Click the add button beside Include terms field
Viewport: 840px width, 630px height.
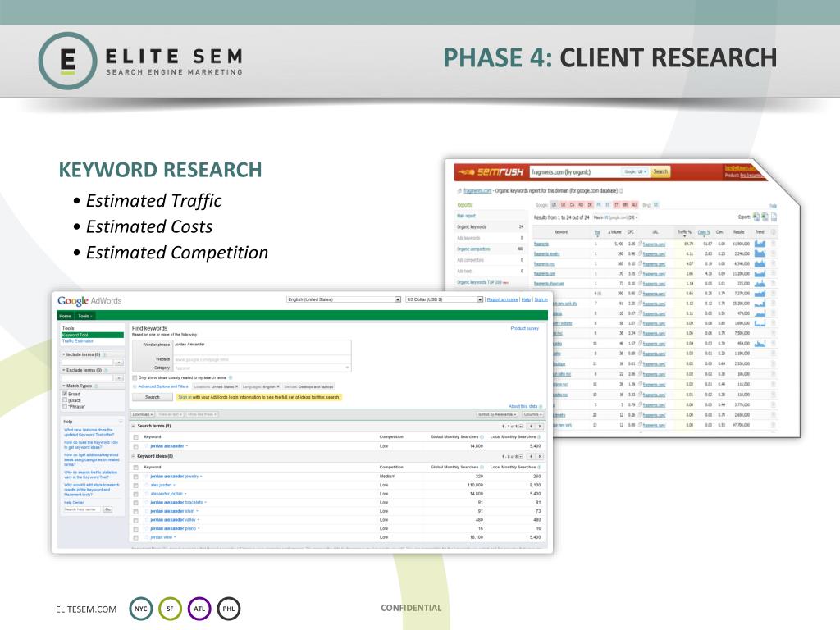pos(119,363)
